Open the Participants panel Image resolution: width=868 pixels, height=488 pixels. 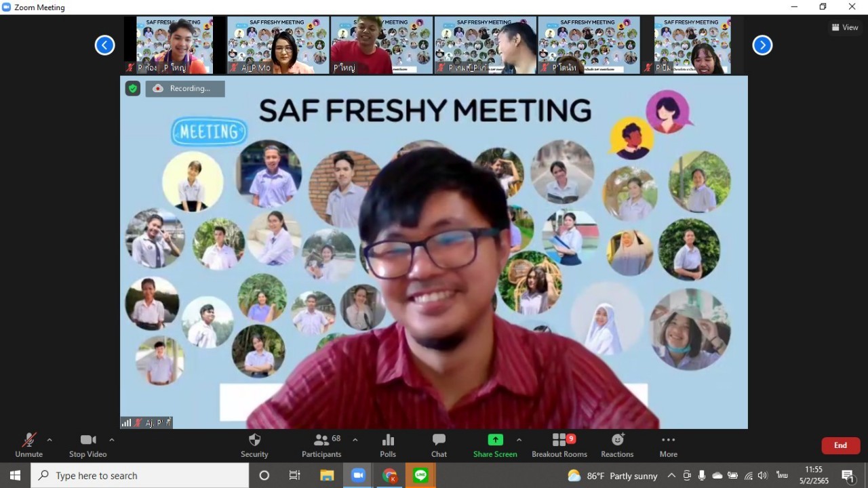point(321,445)
